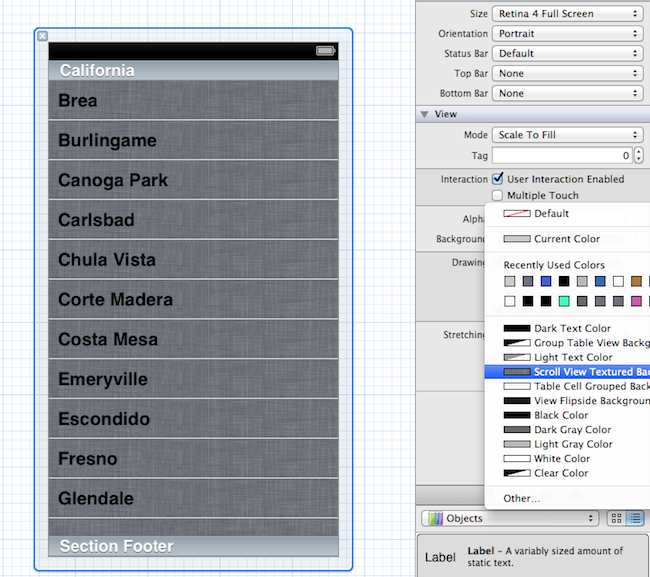The image size is (650, 577).
Task: Select Clear Color menu item
Action: [x=567, y=473]
